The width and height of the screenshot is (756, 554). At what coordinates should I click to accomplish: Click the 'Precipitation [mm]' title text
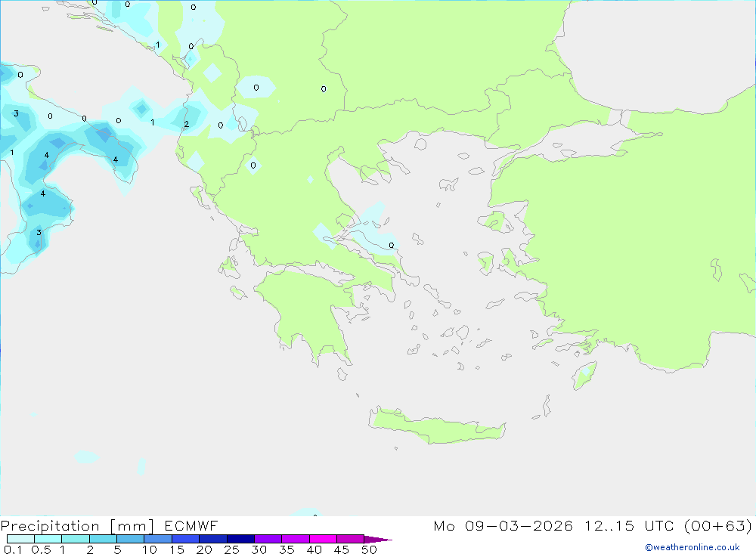tap(77, 526)
